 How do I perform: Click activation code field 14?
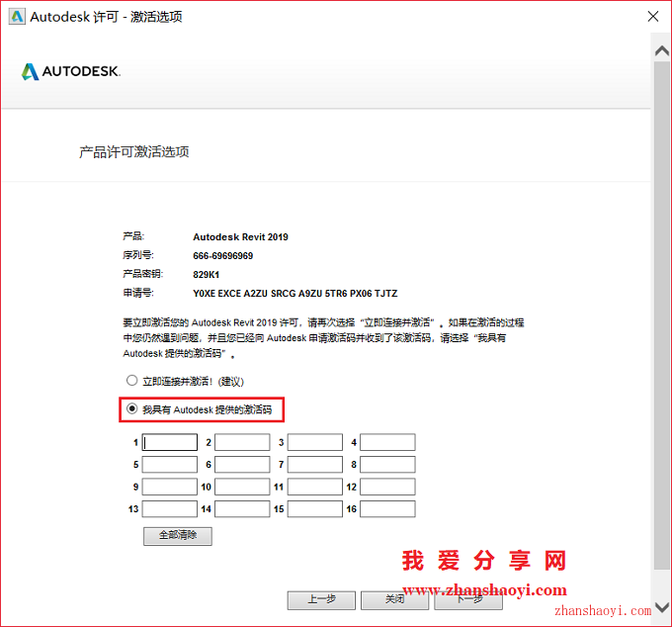[x=242, y=509]
